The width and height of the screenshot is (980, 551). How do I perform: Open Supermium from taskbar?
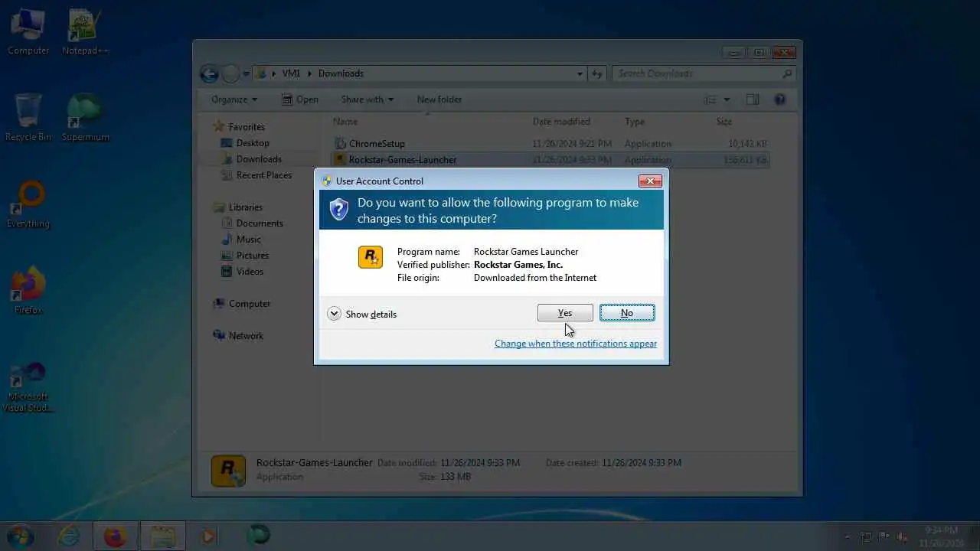point(258,536)
